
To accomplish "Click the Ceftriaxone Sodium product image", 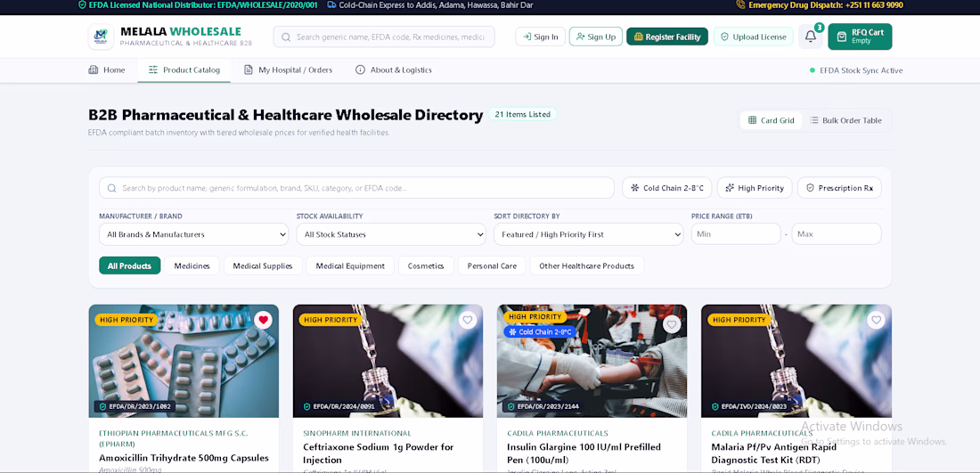I will (388, 361).
